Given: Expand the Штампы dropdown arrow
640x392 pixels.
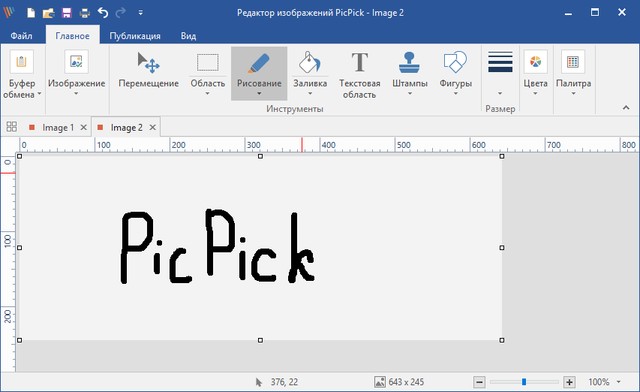Looking at the screenshot, I should (410, 94).
